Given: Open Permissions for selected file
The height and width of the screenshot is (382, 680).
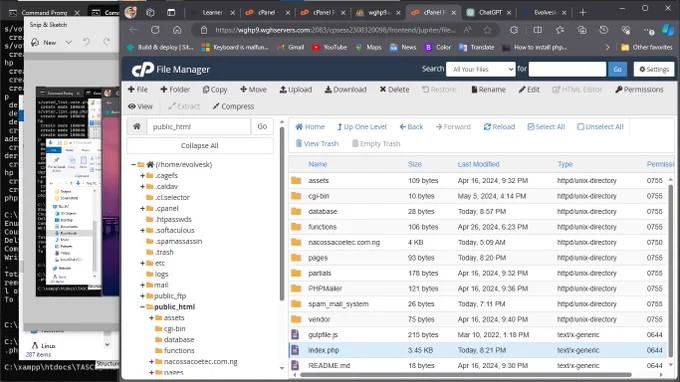Looking at the screenshot, I should [x=639, y=90].
